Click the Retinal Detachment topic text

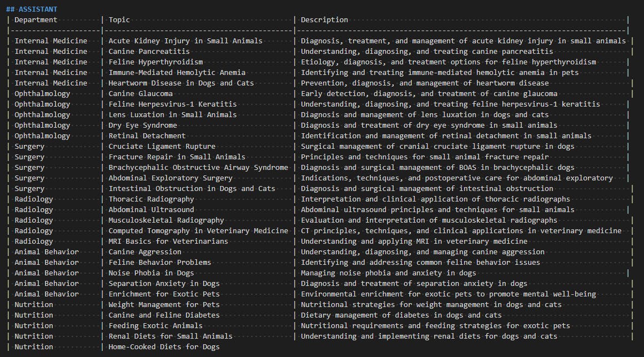[147, 136]
